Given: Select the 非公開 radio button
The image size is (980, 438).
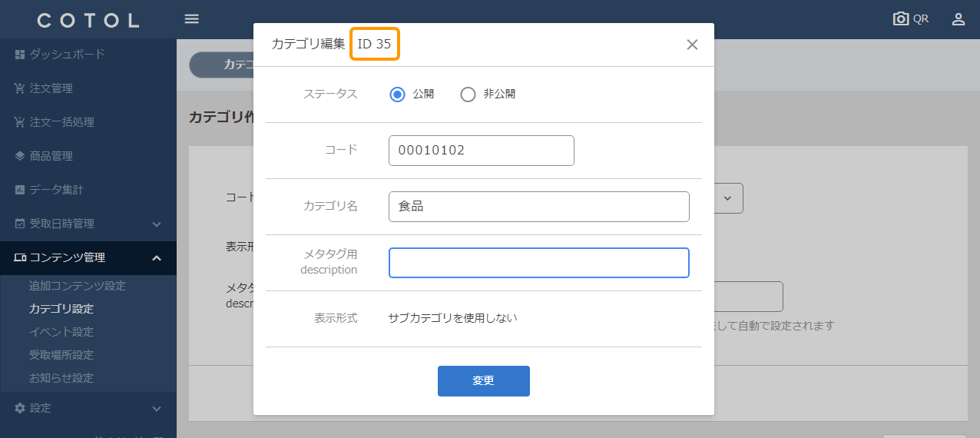Looking at the screenshot, I should [468, 95].
